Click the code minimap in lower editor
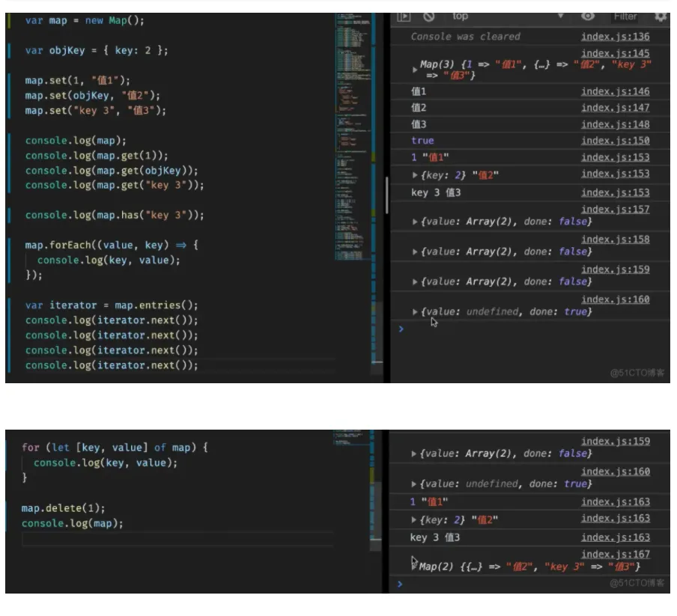The image size is (677, 616). click(351, 438)
